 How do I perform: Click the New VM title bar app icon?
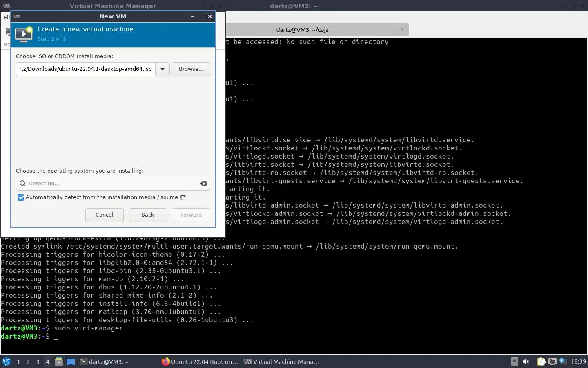(x=17, y=16)
